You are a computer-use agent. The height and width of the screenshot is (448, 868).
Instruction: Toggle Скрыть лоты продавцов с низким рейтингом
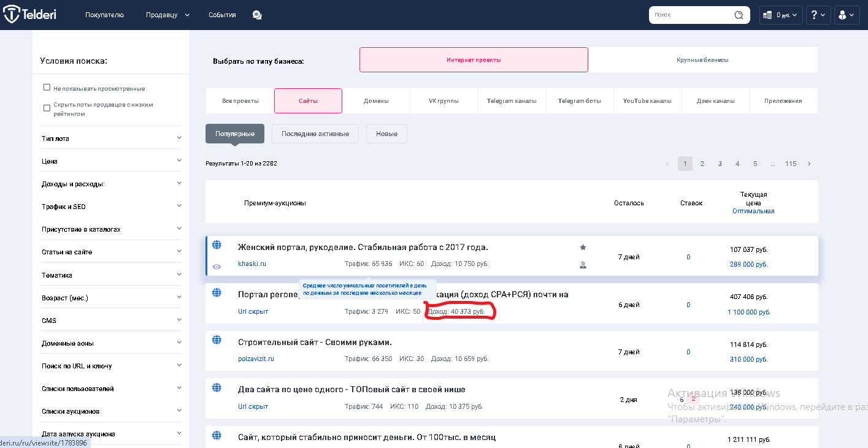[47, 108]
